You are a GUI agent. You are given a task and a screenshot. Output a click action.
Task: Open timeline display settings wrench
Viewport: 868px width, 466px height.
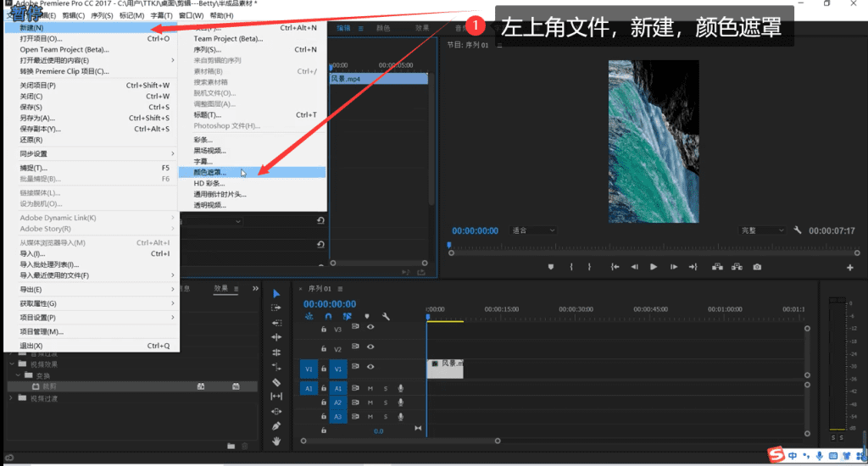click(x=386, y=317)
